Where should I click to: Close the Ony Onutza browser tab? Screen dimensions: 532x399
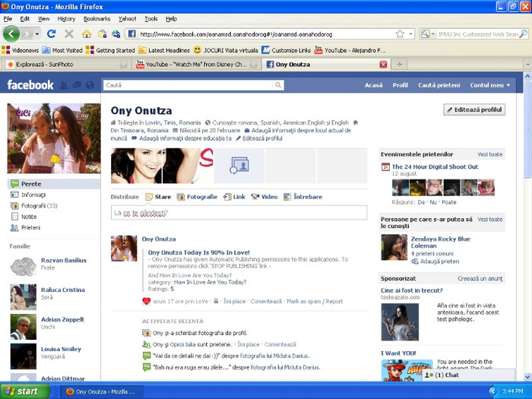tap(383, 65)
